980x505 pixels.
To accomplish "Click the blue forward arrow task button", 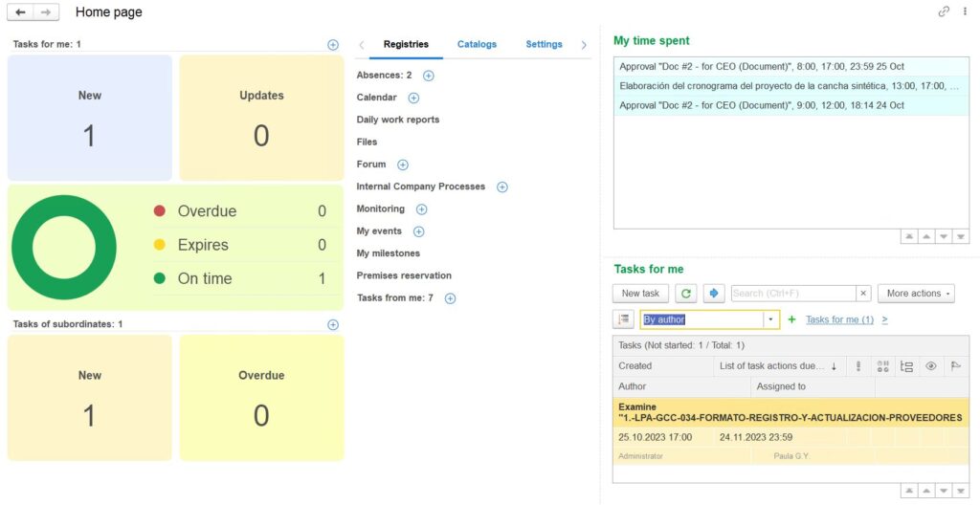I will click(713, 294).
